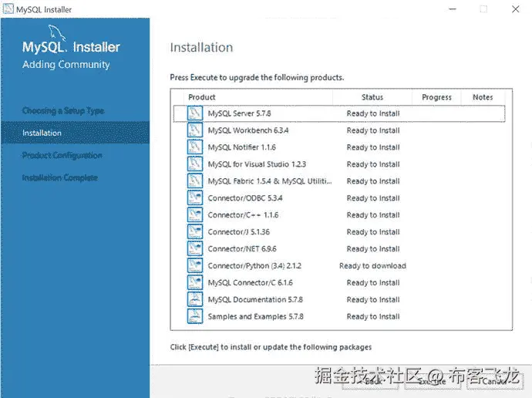Select MySQL for Visual Studio 1.2.3 name
Viewport: 532px width, 398px height.
(x=257, y=164)
